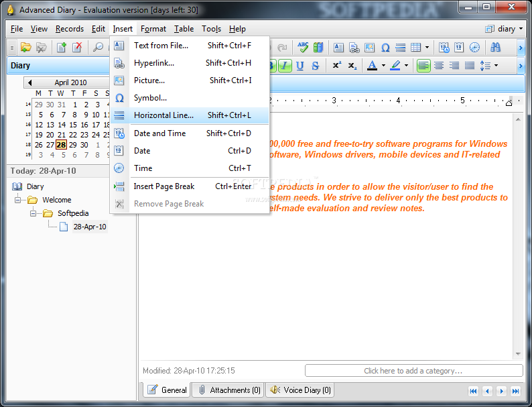This screenshot has width=532, height=407.
Task: Open the Tools menu
Action: pos(211,29)
